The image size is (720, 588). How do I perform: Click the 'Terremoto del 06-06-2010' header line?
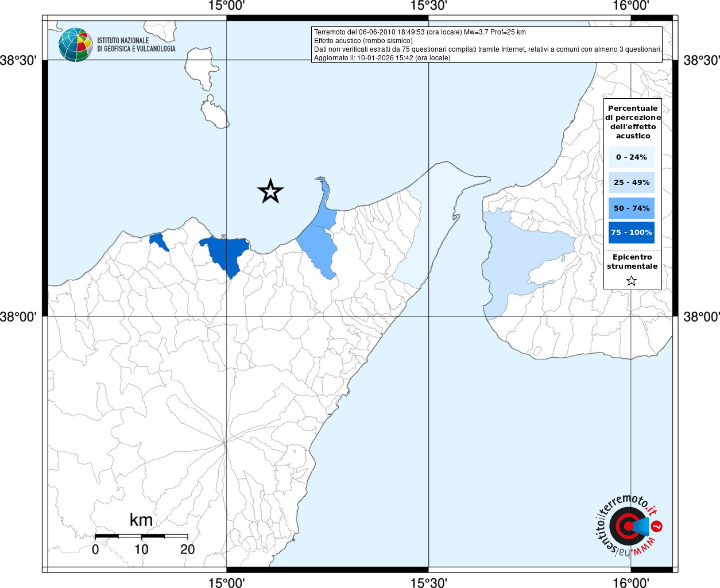pyautogui.click(x=420, y=32)
